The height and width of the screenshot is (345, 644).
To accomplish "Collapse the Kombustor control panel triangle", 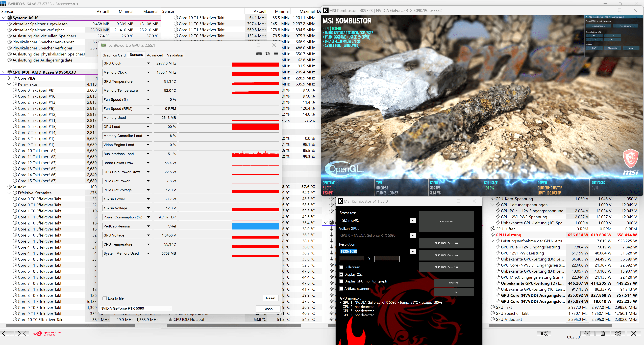I will (586, 17).
